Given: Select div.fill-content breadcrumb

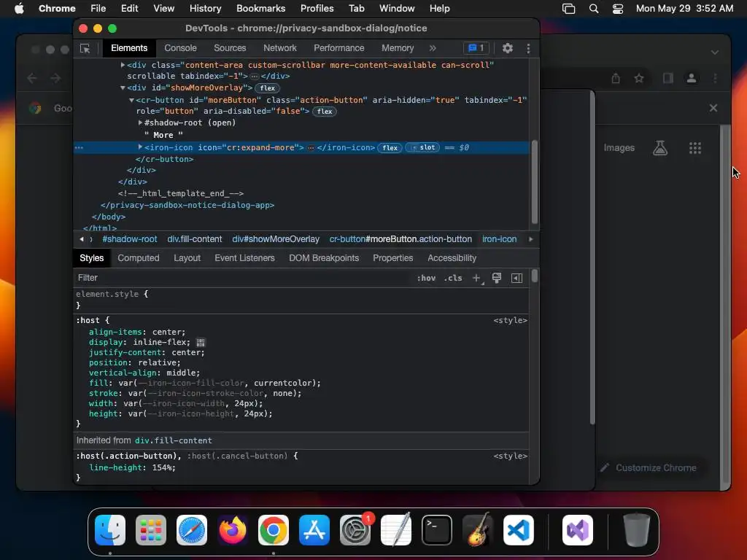Looking at the screenshot, I should pos(194,239).
